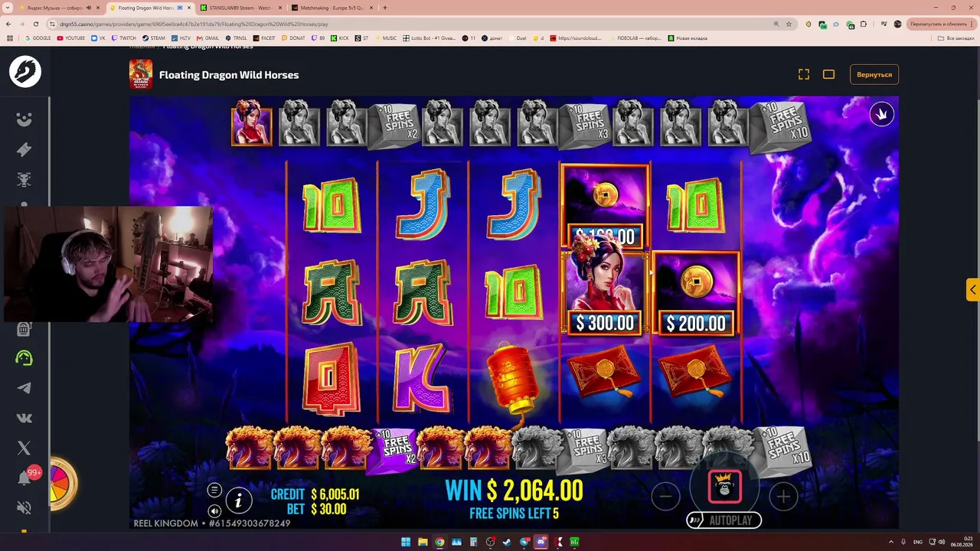Open the X social sidebar link
This screenshot has height=551, width=980.
click(24, 448)
